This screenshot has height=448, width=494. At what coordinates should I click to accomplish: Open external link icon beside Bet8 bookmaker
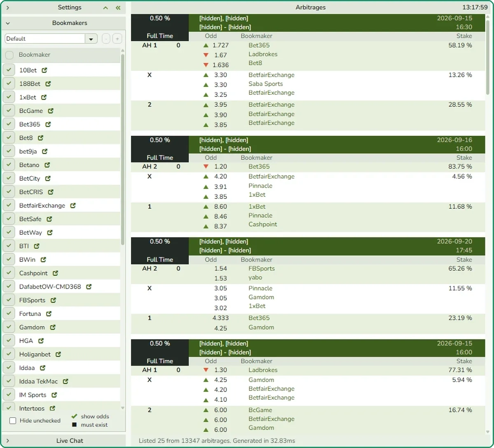pyautogui.click(x=41, y=138)
